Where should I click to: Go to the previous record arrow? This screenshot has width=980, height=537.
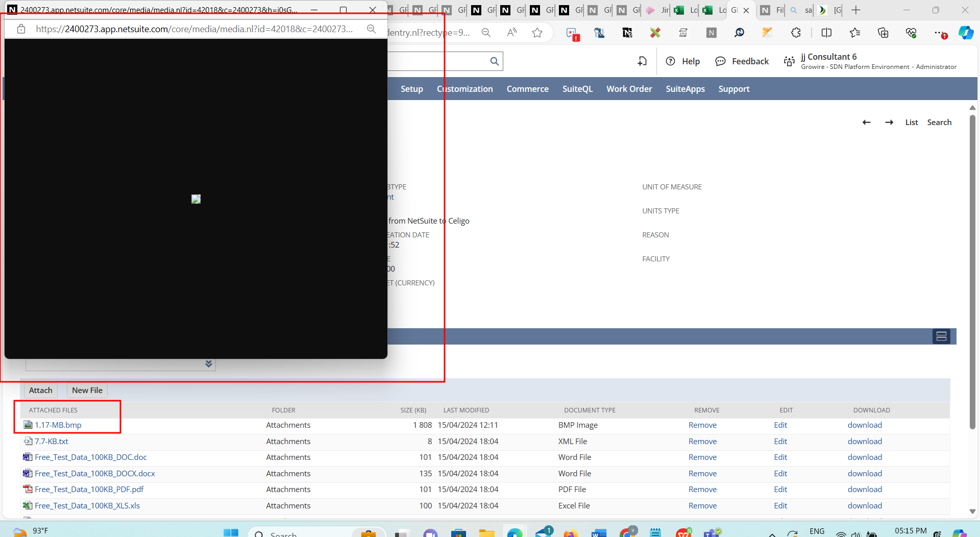coord(866,123)
